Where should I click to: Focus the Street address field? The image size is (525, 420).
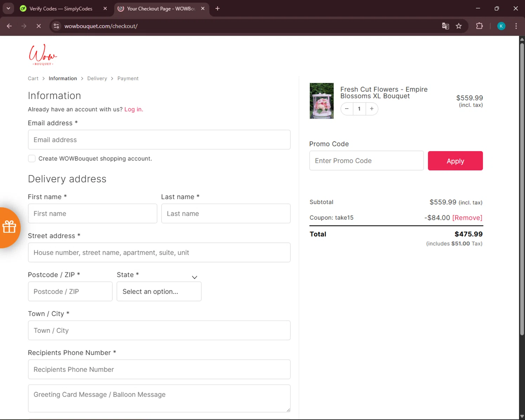(x=159, y=252)
